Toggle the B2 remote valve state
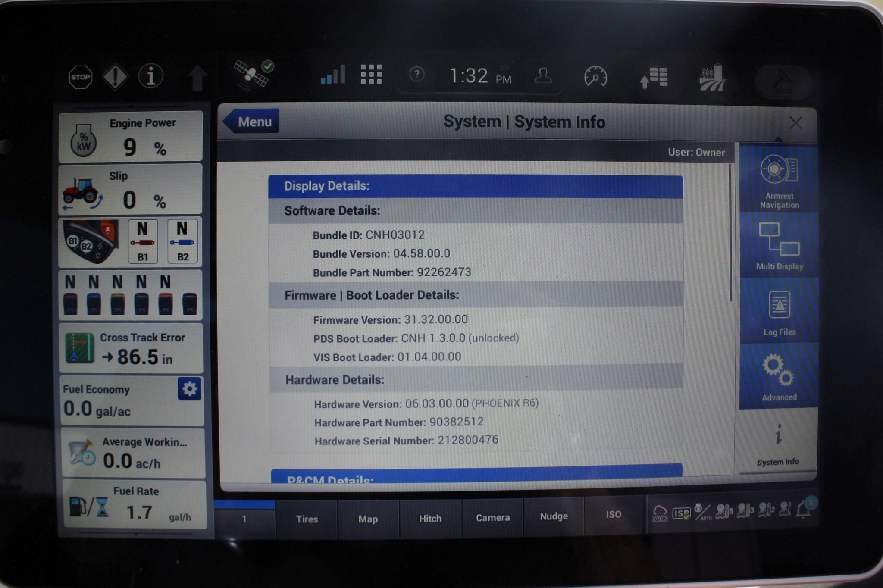 click(x=182, y=241)
